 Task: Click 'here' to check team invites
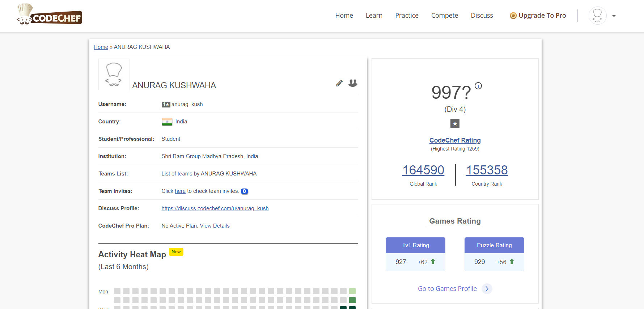pyautogui.click(x=180, y=191)
